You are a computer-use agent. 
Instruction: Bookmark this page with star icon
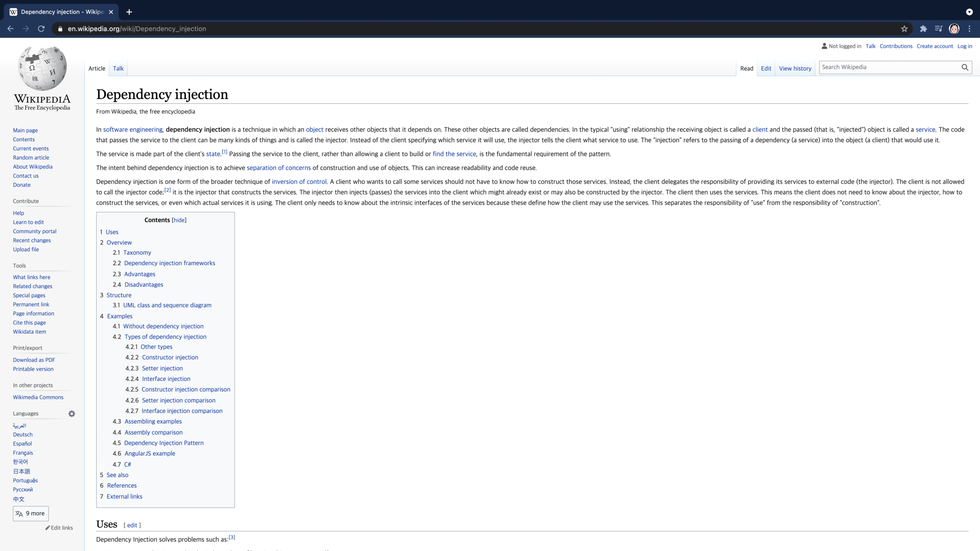[x=904, y=29]
